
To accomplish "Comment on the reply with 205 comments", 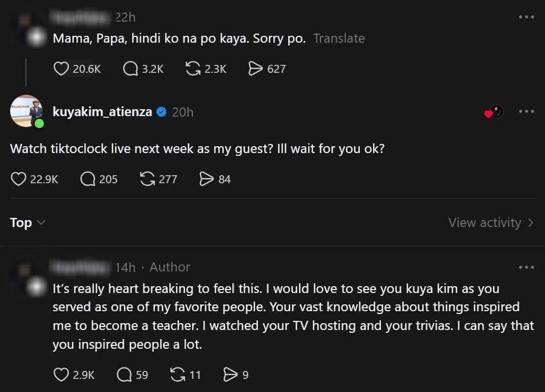I will (88, 179).
